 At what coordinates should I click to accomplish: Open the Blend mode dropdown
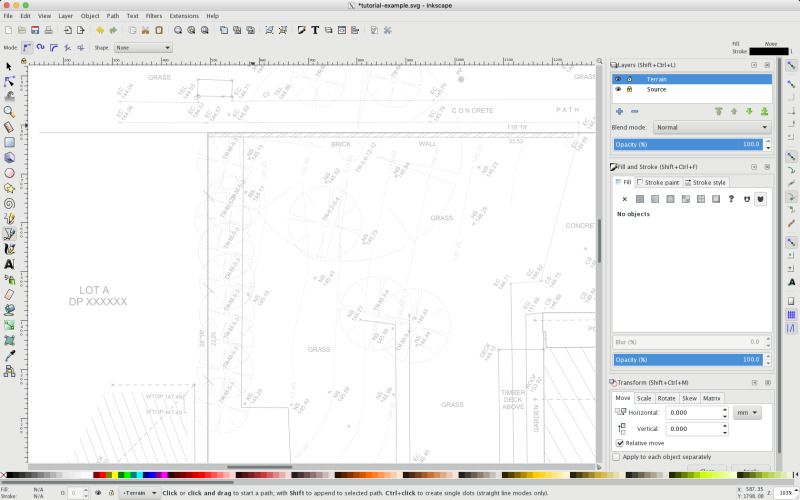coord(712,128)
